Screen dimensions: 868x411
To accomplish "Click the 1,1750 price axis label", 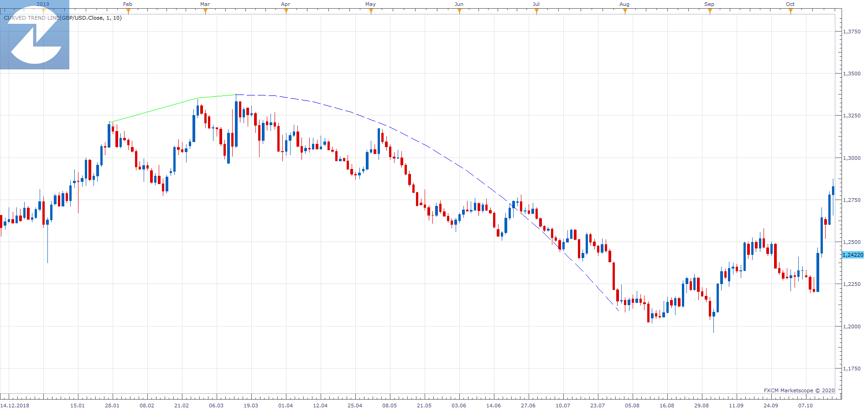I will pyautogui.click(x=852, y=369).
